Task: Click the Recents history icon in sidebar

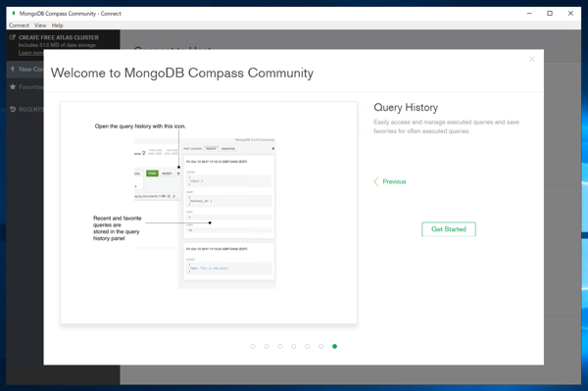Action: 13,109
